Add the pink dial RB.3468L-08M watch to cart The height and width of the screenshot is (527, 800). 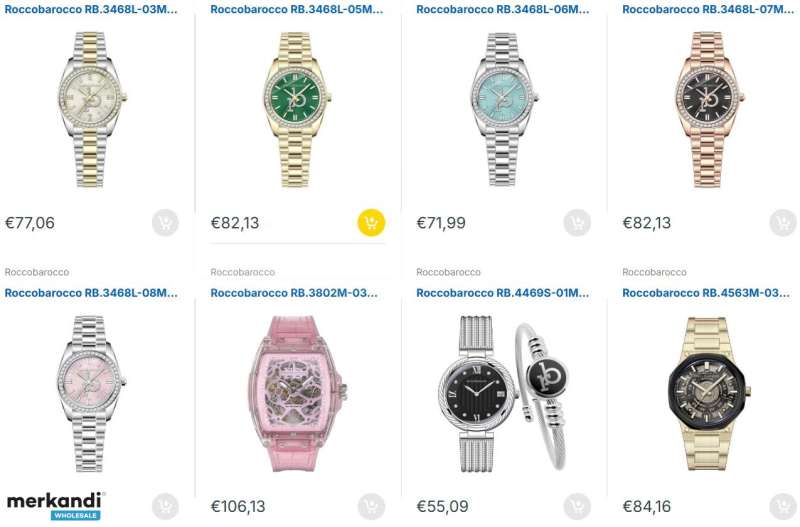click(165, 506)
